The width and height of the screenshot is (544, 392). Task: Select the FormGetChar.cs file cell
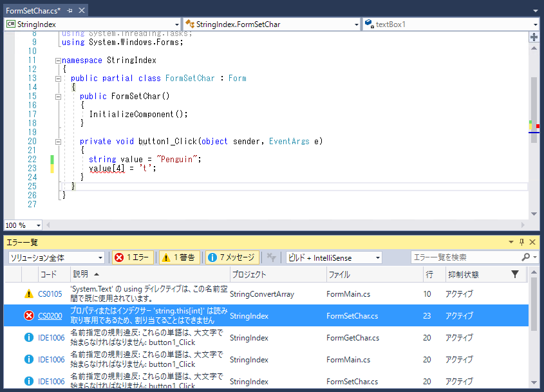tap(353, 338)
